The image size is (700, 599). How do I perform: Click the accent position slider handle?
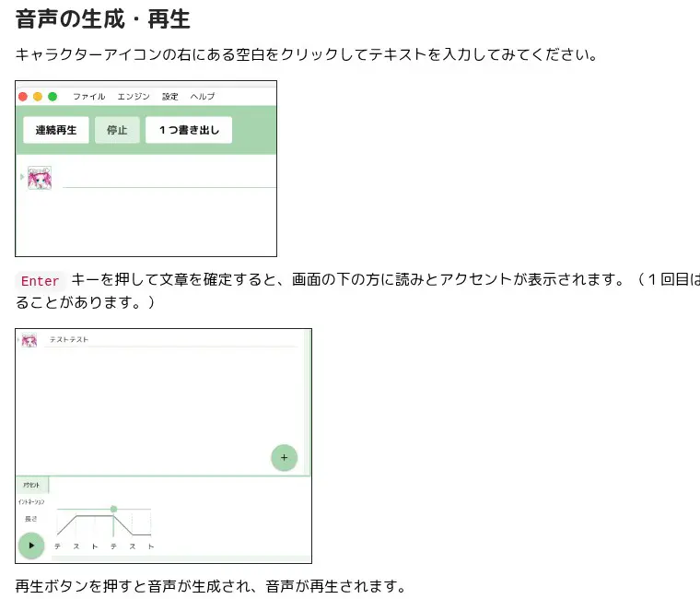pos(113,510)
